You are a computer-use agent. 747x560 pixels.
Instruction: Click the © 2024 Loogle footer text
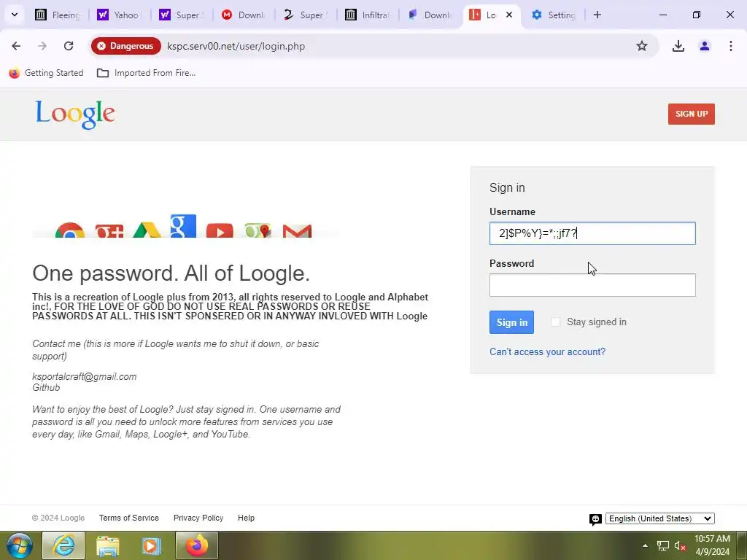pyautogui.click(x=58, y=518)
